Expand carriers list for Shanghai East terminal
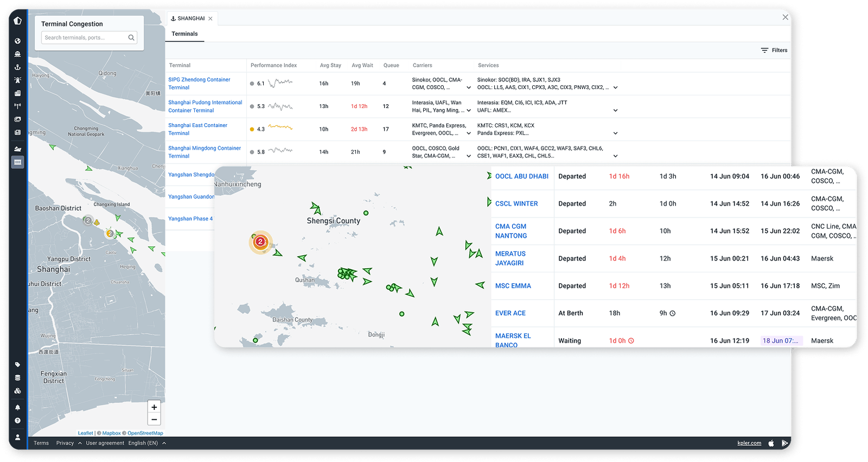868x462 pixels. 469,133
